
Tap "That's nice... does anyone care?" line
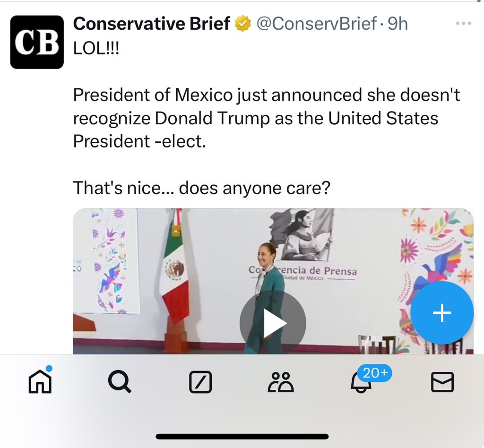[x=201, y=189]
